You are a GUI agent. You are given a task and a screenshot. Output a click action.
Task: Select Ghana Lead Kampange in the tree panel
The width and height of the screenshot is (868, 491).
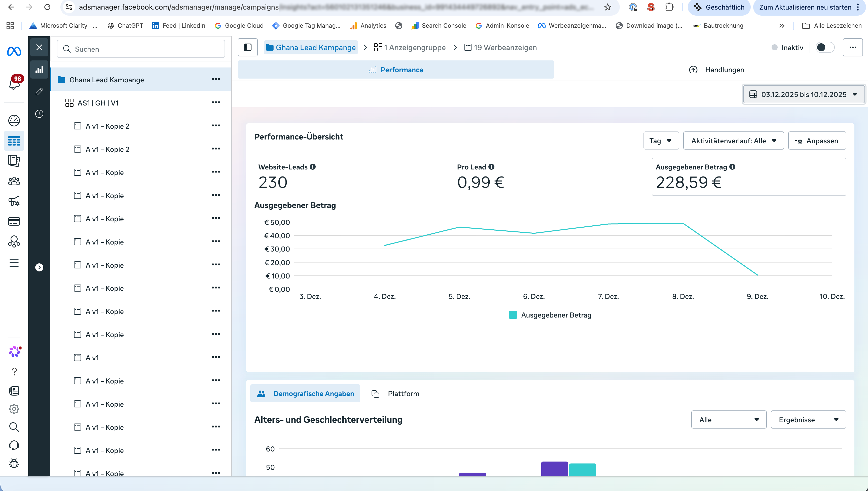(x=141, y=79)
